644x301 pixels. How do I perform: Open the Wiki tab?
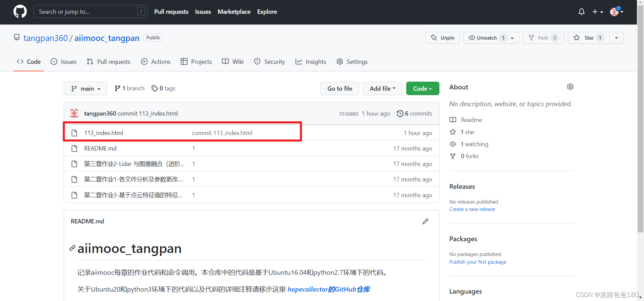click(x=233, y=62)
